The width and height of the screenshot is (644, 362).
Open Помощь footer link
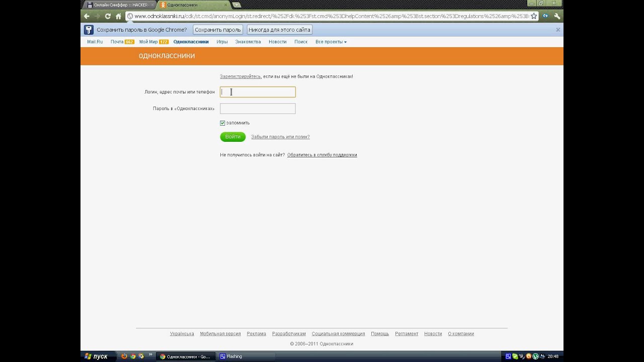[x=380, y=334]
